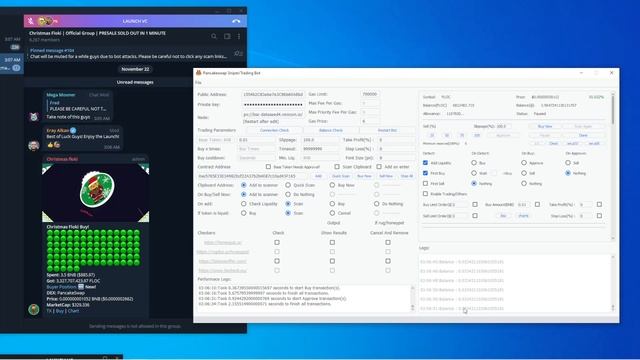The image size is (640, 360).
Task: Click the Public Address input field
Action: (273, 94)
